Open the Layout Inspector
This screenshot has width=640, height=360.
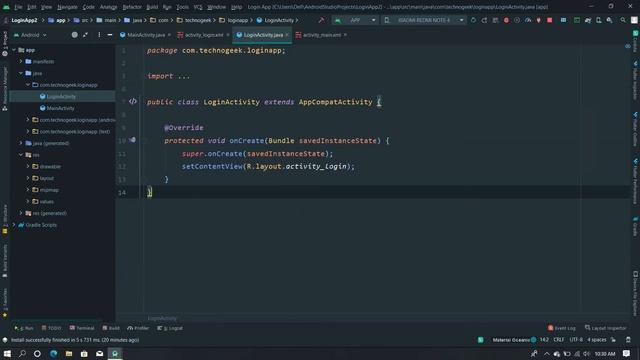point(605,328)
